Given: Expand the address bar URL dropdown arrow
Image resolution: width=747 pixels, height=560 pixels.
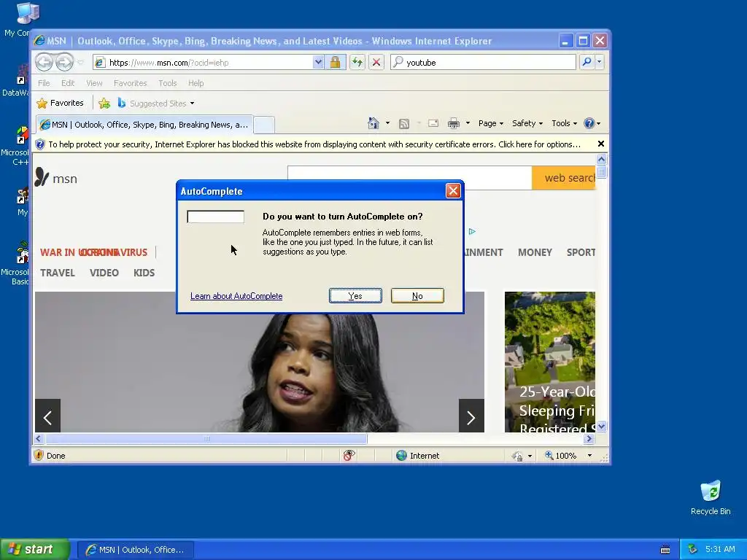Looking at the screenshot, I should coord(318,63).
